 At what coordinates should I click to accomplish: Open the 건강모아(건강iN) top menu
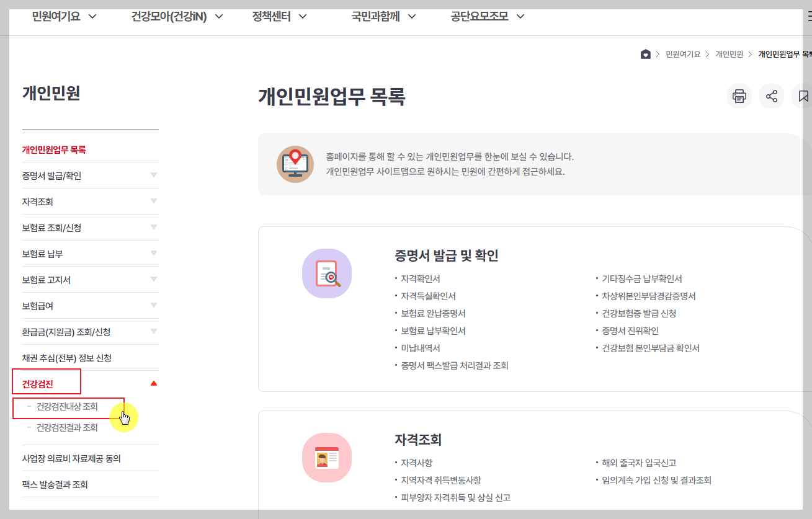[177, 16]
